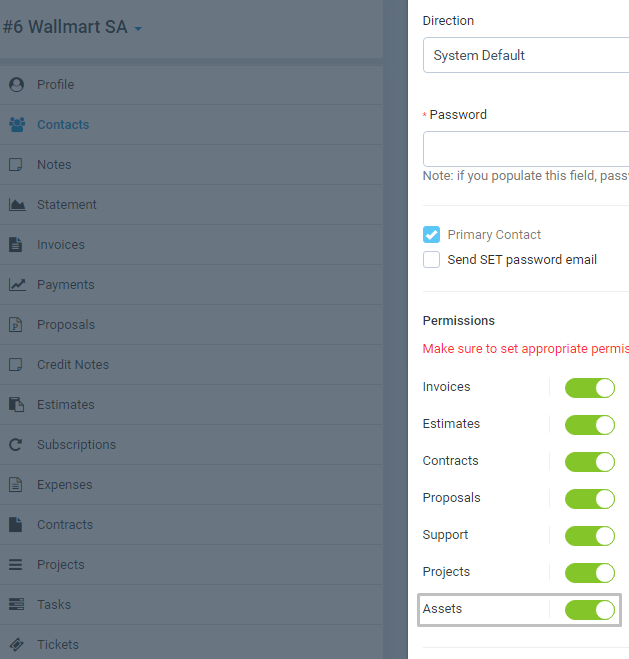
Task: Click the Profile user icon
Action: pyautogui.click(x=16, y=84)
